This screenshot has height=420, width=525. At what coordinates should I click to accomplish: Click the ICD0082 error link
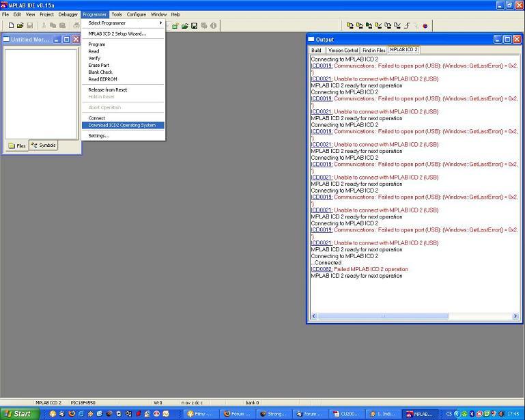click(x=322, y=269)
